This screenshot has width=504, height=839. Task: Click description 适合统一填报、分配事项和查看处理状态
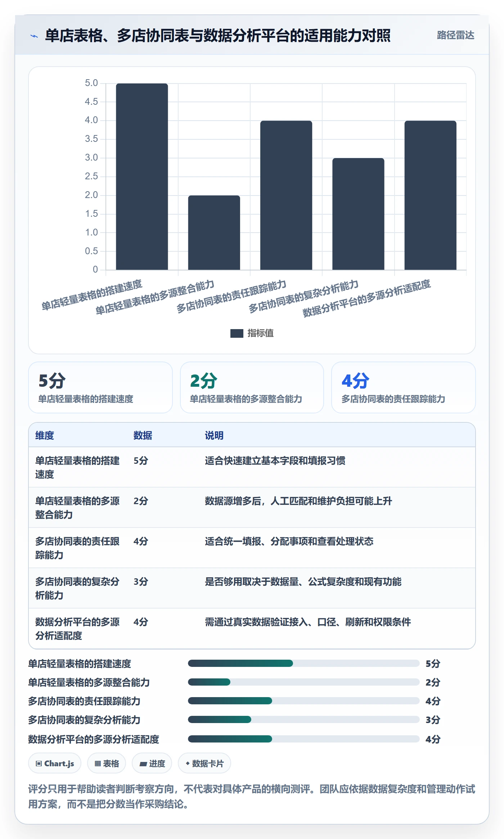click(289, 541)
